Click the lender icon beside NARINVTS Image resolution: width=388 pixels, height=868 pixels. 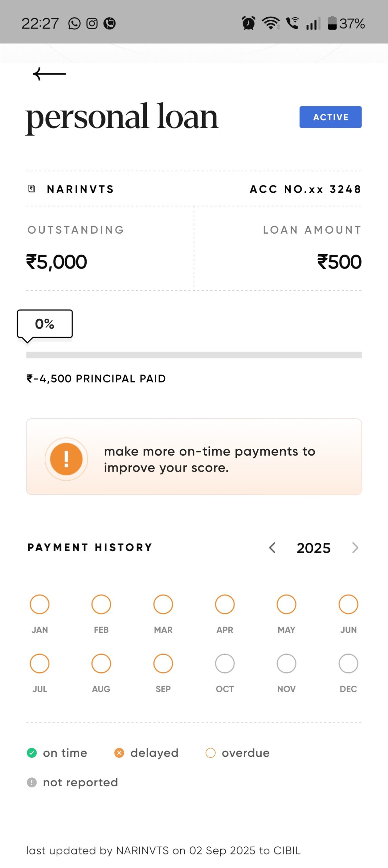pyautogui.click(x=32, y=189)
